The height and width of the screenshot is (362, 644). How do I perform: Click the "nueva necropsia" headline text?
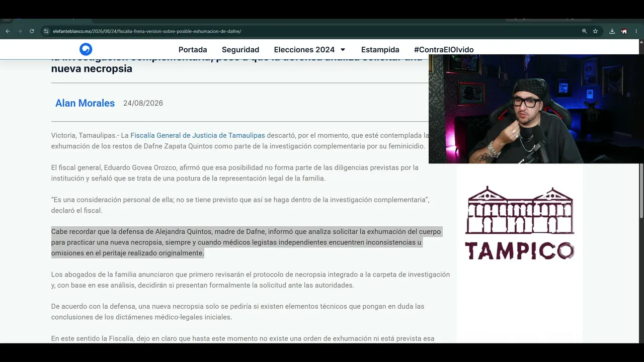pyautogui.click(x=92, y=68)
